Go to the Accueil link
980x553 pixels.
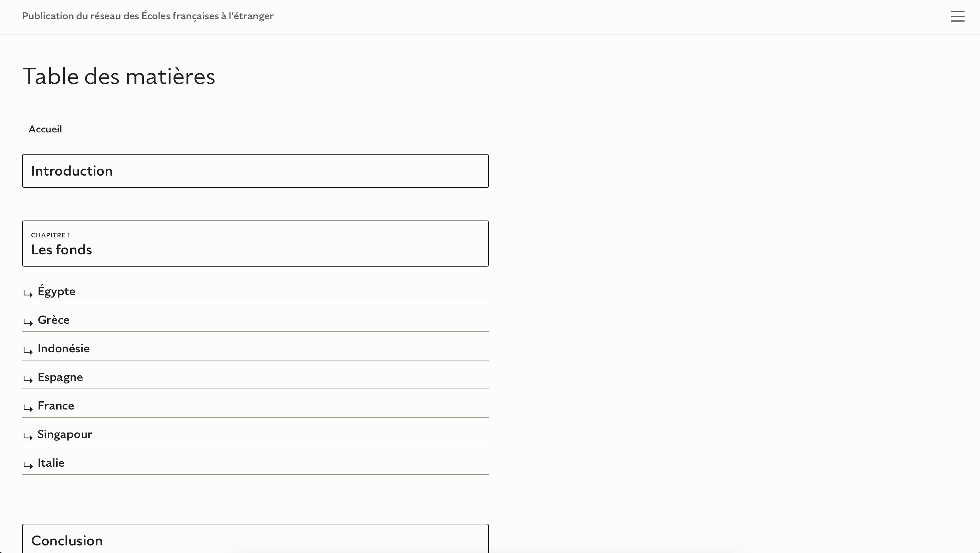(45, 129)
